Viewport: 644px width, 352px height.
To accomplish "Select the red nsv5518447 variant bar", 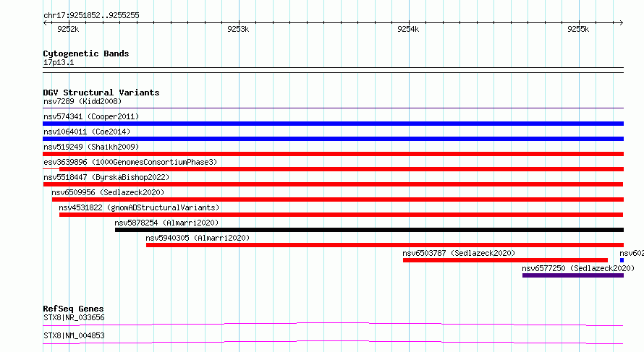I will (333, 184).
